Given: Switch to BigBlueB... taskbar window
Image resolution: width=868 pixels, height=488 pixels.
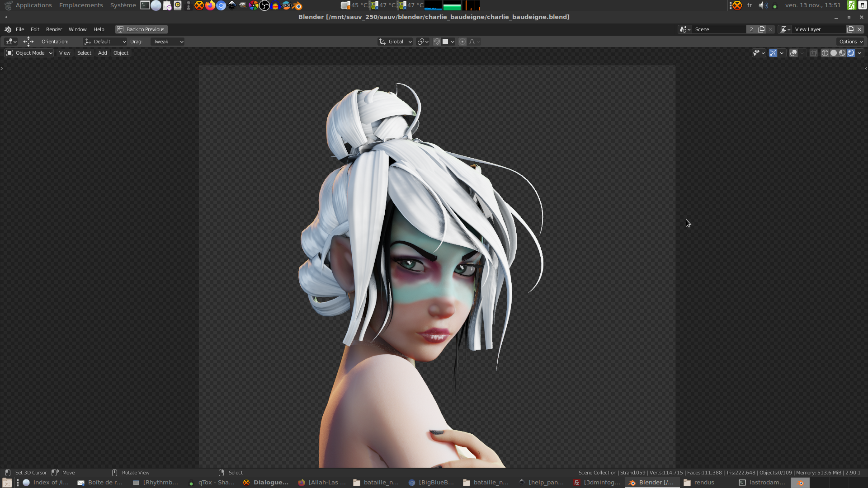Looking at the screenshot, I should pyautogui.click(x=431, y=483).
